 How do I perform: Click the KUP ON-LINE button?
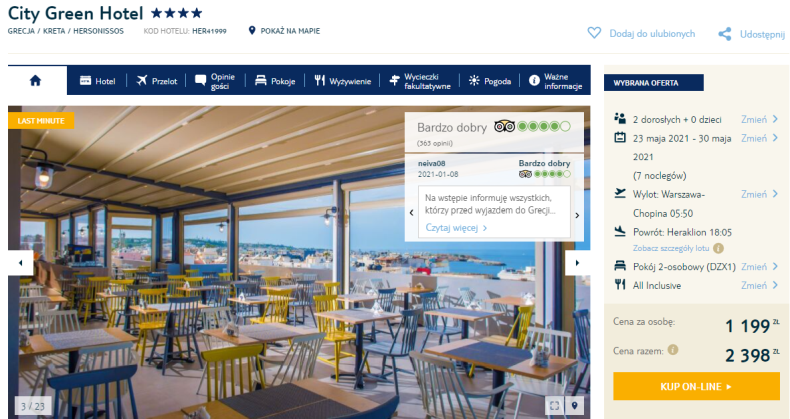696,386
